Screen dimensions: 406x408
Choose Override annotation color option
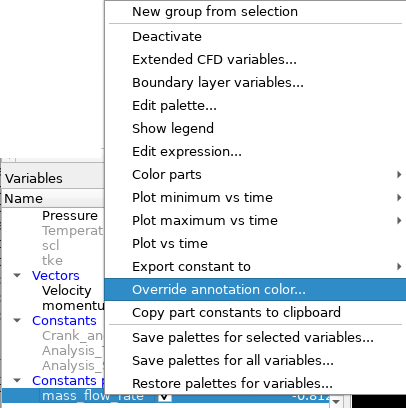pos(255,289)
